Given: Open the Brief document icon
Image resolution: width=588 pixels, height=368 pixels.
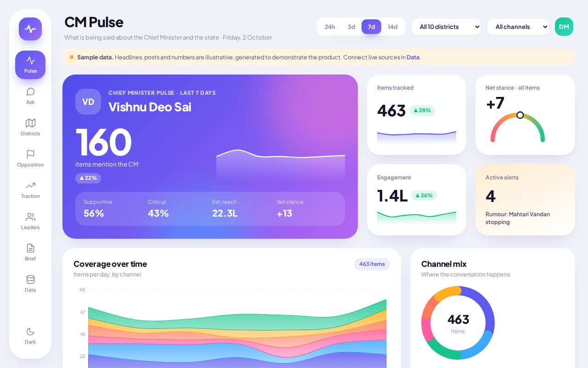Looking at the screenshot, I should pyautogui.click(x=30, y=248).
